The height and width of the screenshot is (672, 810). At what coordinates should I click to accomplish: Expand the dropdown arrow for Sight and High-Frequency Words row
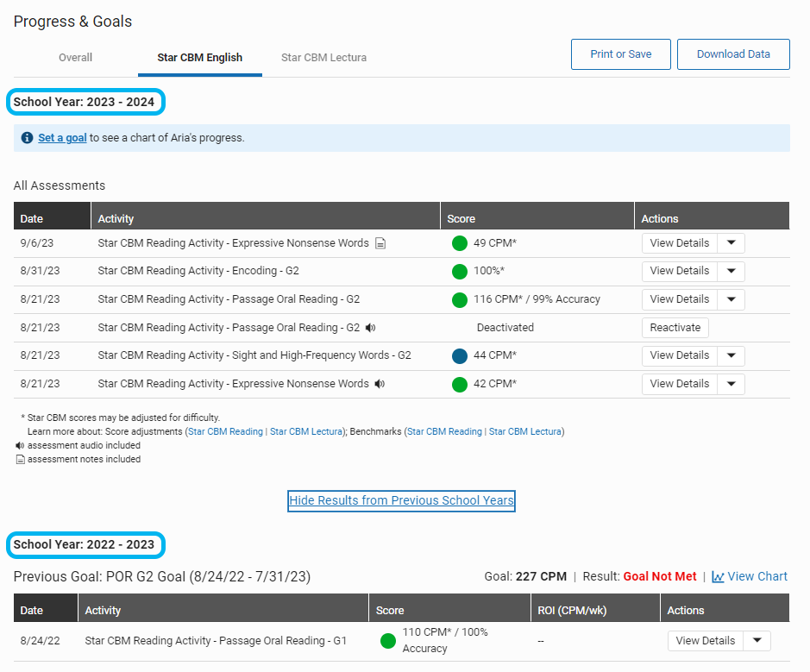pyautogui.click(x=731, y=355)
